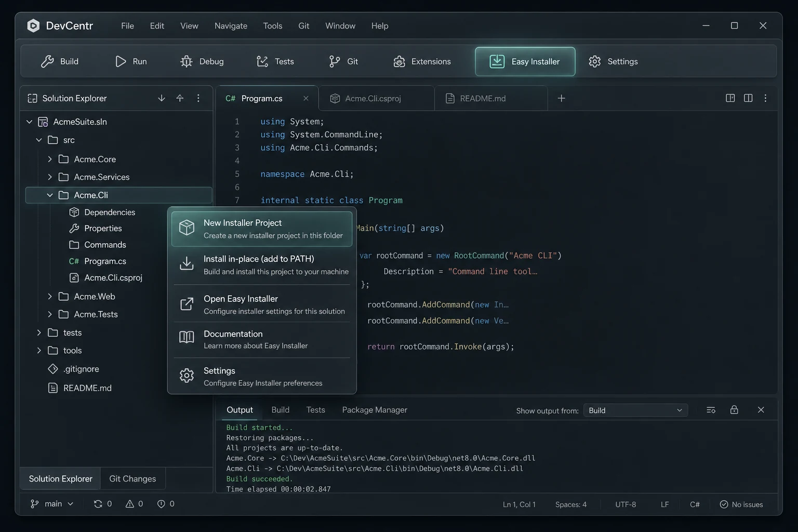Select Settings in the Easy Installer menu
798x532 pixels.
click(262, 376)
